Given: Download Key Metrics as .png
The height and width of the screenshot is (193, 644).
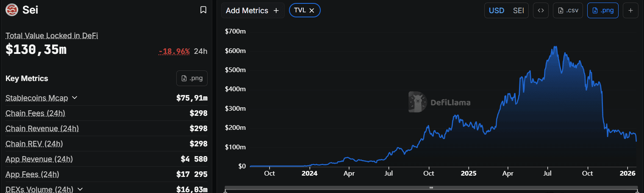Looking at the screenshot, I should pos(192,78).
